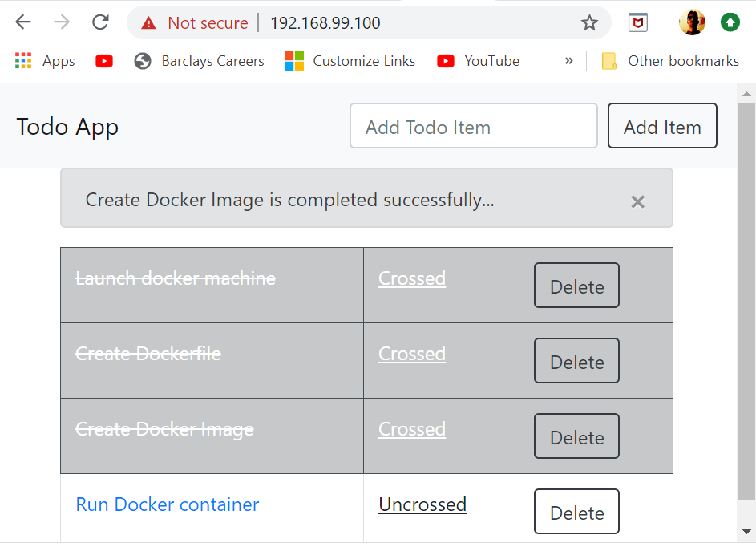Open the red shield browser extension
This screenshot has width=756, height=547.
coord(637,22)
